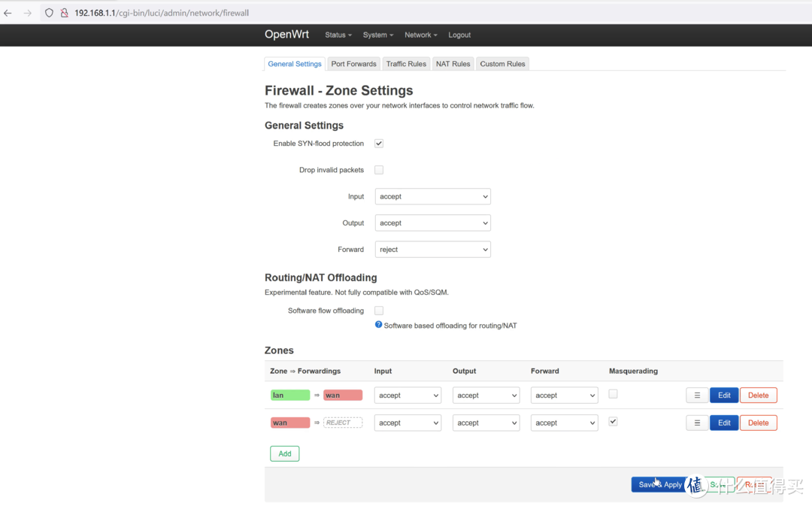Viewport: 812px width, 506px height.
Task: Toggle Drop invalid packets checkbox
Action: coord(379,170)
